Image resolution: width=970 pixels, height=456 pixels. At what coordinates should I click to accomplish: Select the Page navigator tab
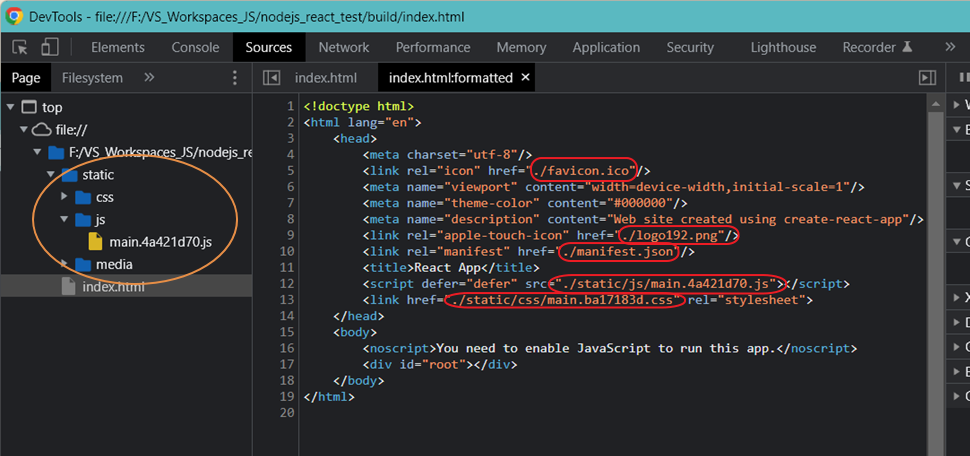tap(26, 78)
